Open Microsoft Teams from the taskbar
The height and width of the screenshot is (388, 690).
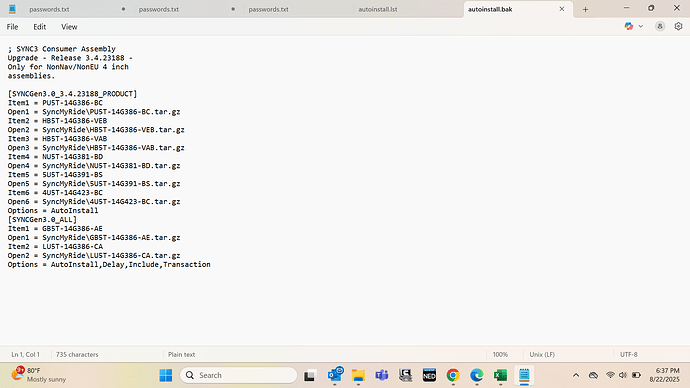point(382,375)
